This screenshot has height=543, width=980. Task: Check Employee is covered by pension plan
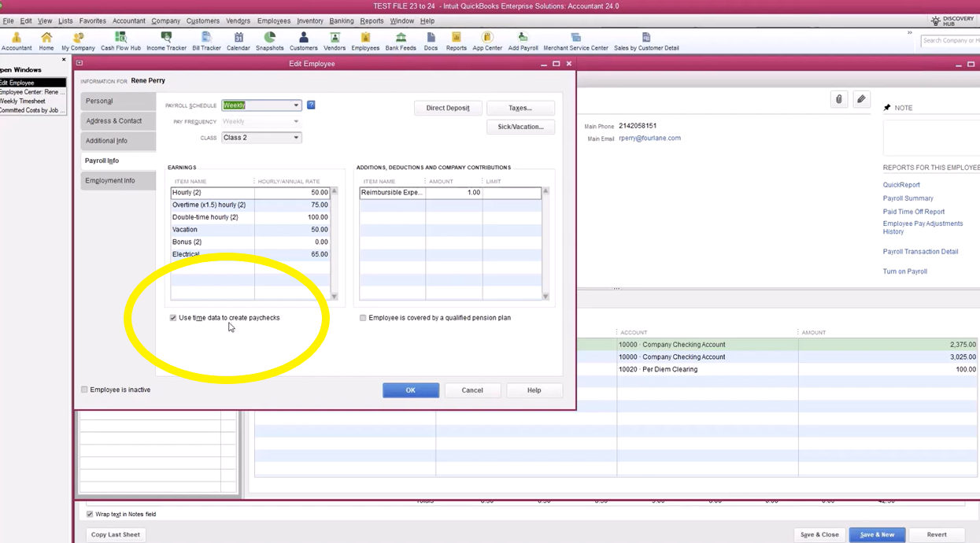(x=363, y=318)
